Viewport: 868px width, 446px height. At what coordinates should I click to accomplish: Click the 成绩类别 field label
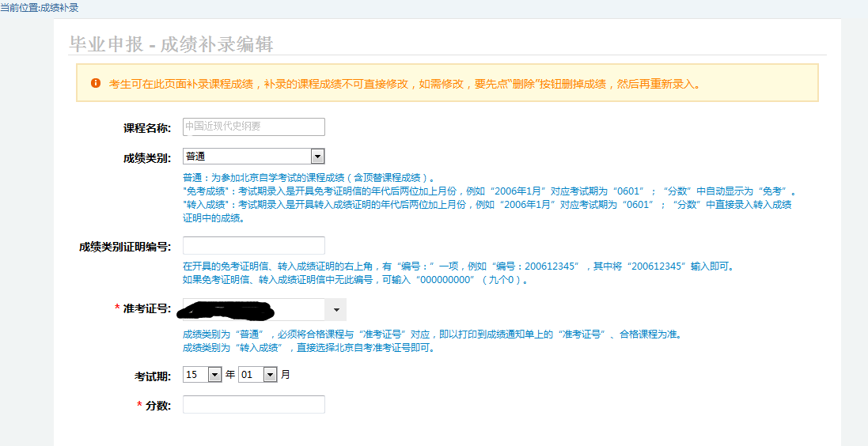tap(146, 157)
